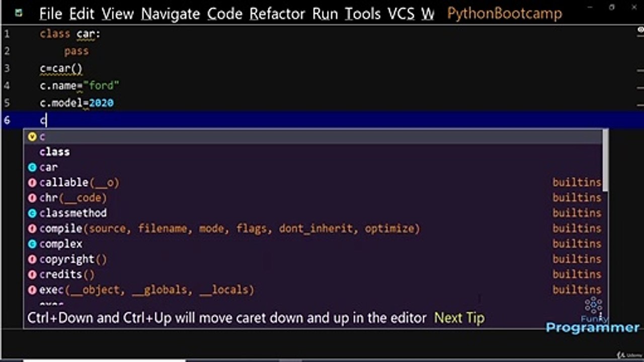This screenshot has height=362, width=644.
Task: Click the class icon beside 'car' suggestion
Action: click(32, 167)
